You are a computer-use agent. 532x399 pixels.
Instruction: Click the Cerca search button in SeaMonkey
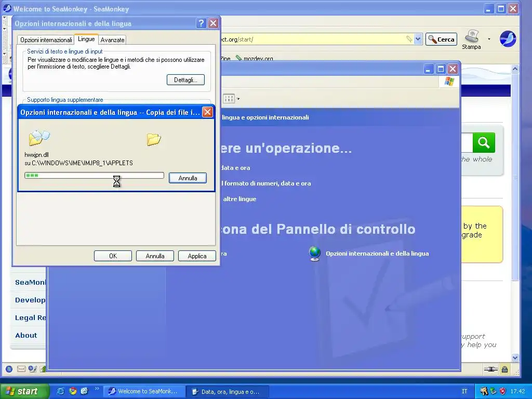[x=442, y=39]
